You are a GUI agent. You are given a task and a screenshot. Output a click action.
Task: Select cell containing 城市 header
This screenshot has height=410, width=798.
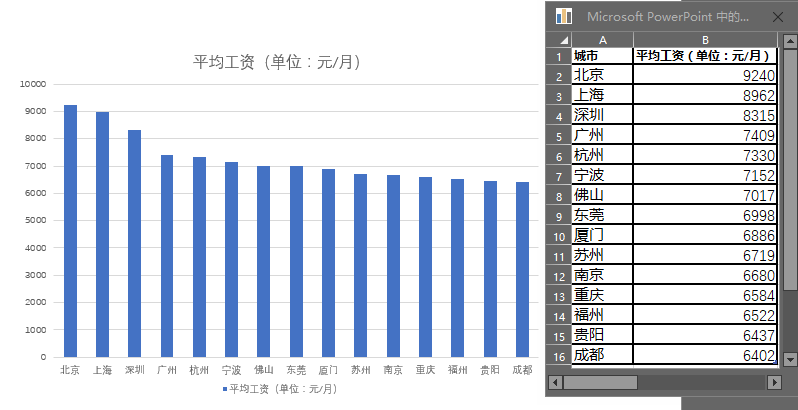(x=603, y=56)
